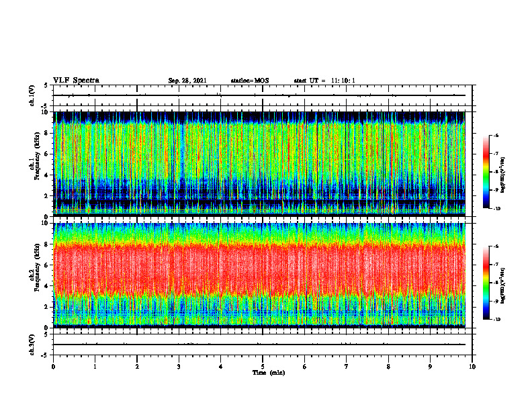
Task: Click the ch.1 frequency axis "2" tick label
Action: (47, 195)
